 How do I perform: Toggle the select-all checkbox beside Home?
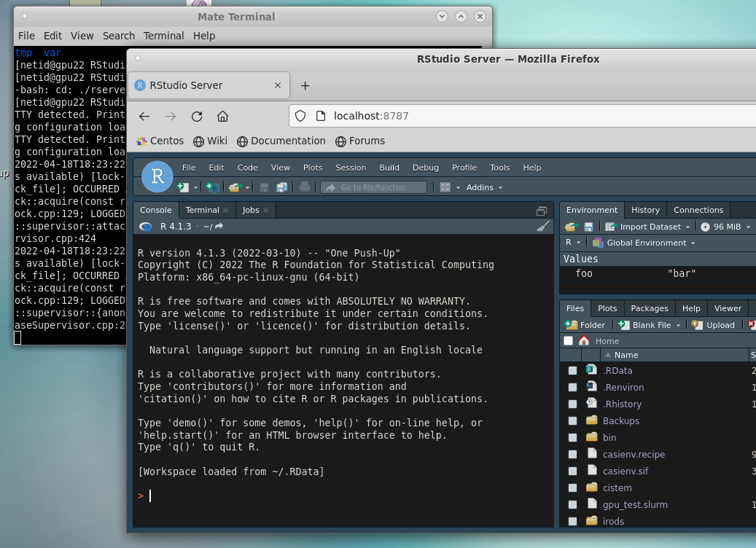coord(569,341)
